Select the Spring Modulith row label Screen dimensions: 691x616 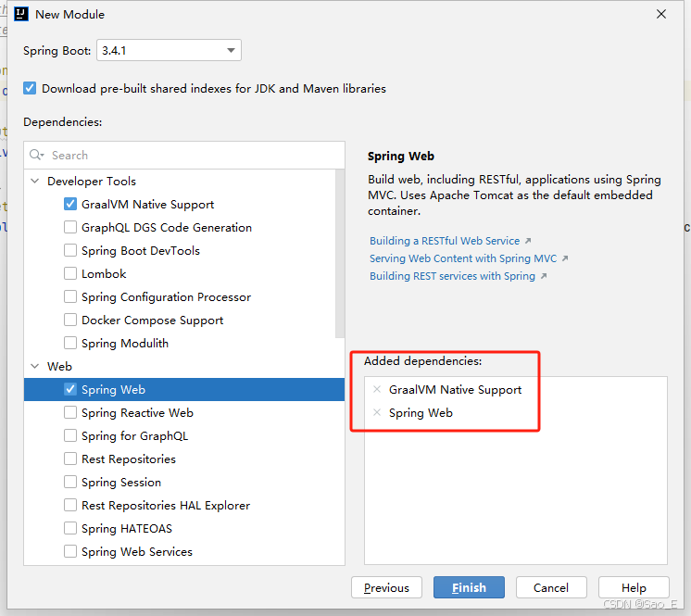click(x=125, y=344)
